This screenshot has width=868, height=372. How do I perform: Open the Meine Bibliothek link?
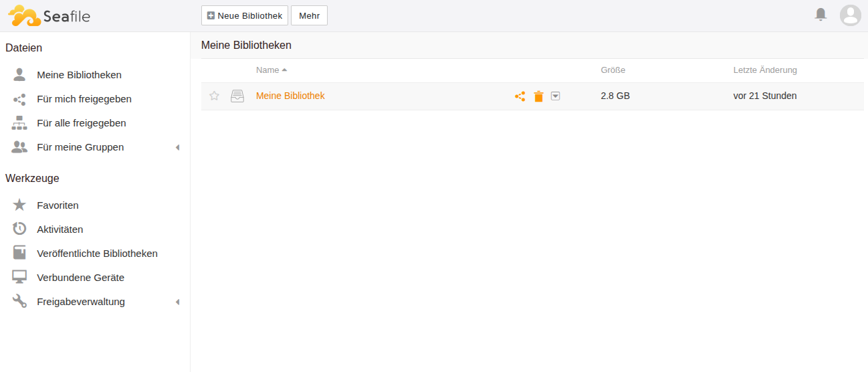click(290, 96)
